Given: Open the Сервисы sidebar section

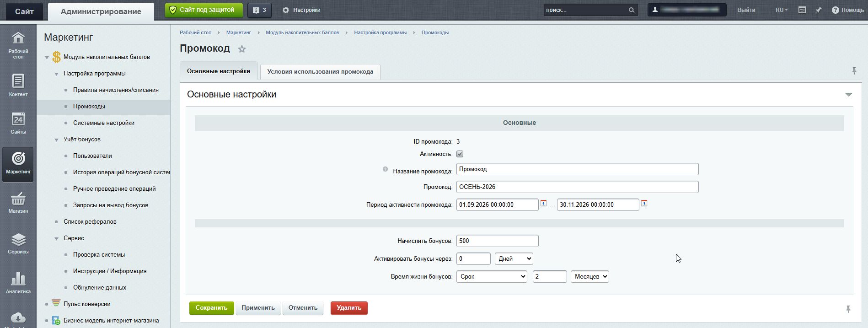Looking at the screenshot, I should click(x=18, y=243).
